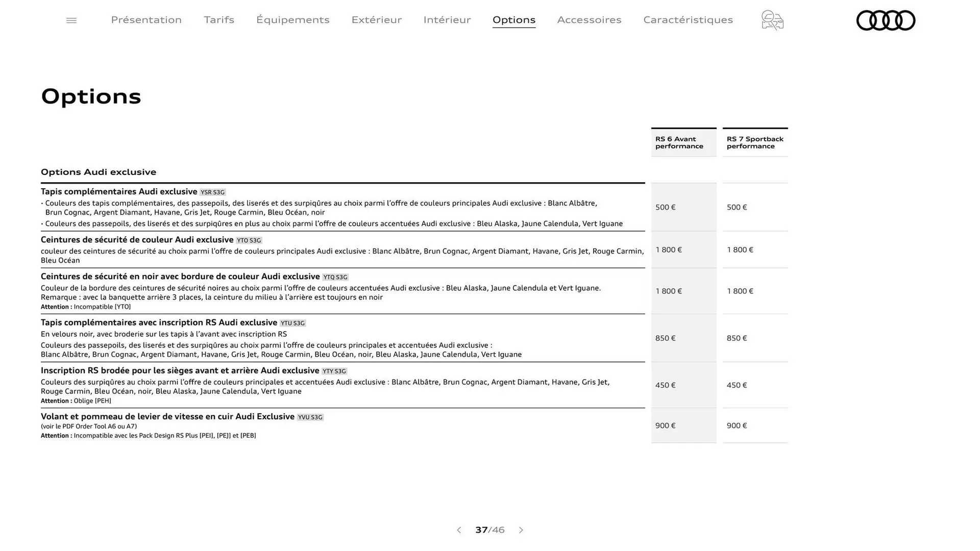
Task: Collapse the Inscription RS brodée option row
Action: [x=181, y=370]
